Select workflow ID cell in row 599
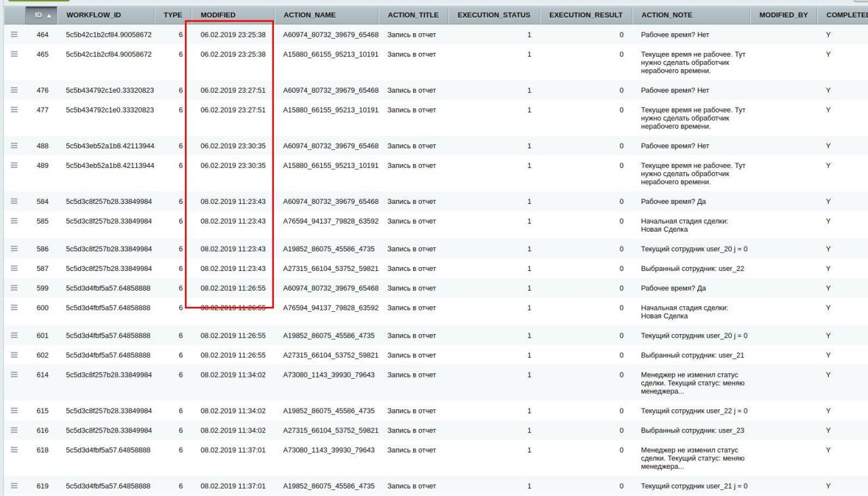 tap(108, 288)
